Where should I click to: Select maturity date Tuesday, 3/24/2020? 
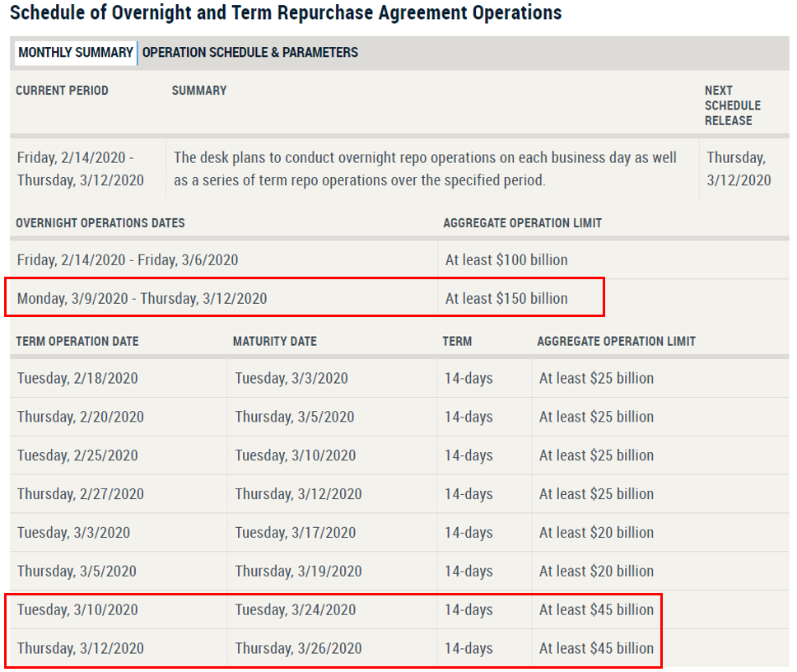coord(295,610)
